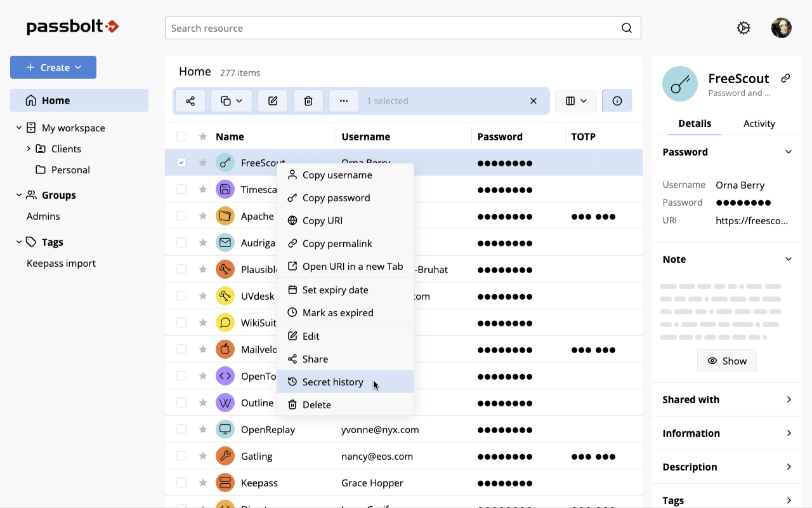Click the Keepass server icon
Screen dimensions: 812x508
[x=225, y=483]
